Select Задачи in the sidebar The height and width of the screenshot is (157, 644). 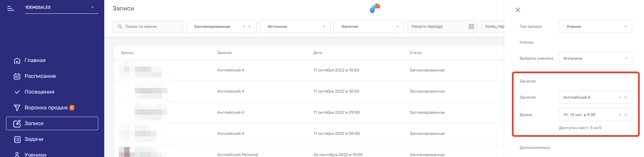[x=34, y=139]
